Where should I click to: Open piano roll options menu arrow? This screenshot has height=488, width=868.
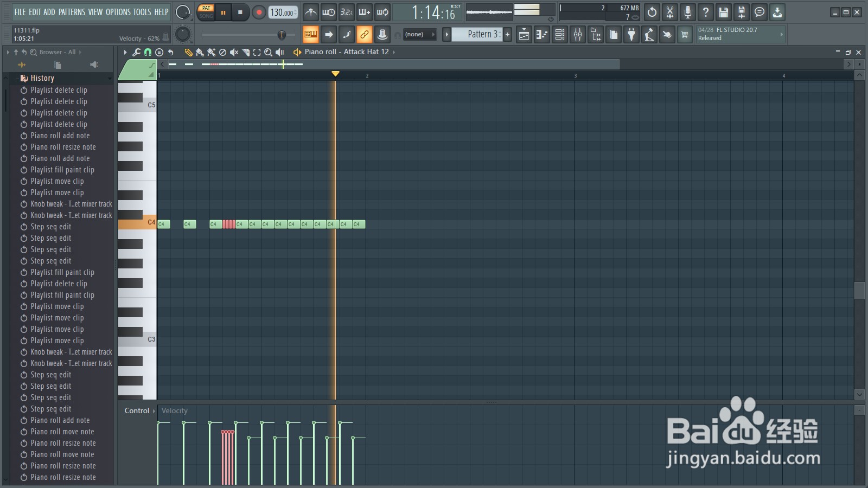(x=125, y=52)
